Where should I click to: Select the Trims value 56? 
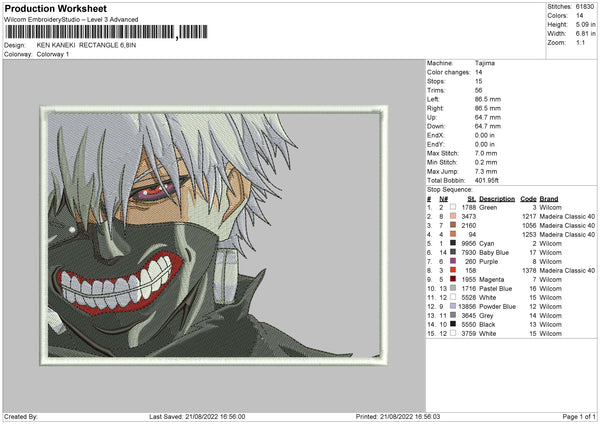[x=478, y=90]
